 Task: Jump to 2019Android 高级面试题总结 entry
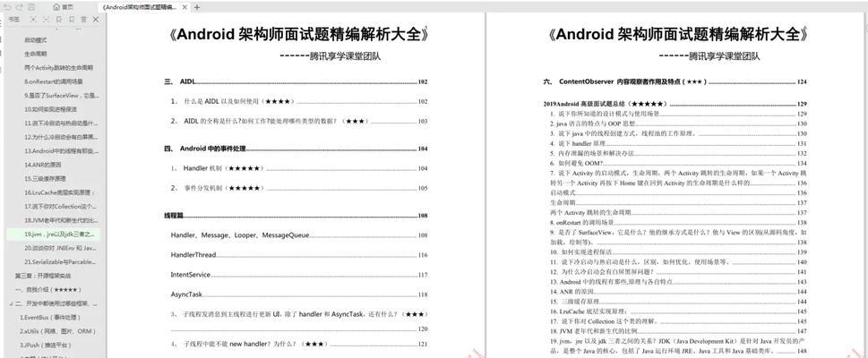point(675,104)
